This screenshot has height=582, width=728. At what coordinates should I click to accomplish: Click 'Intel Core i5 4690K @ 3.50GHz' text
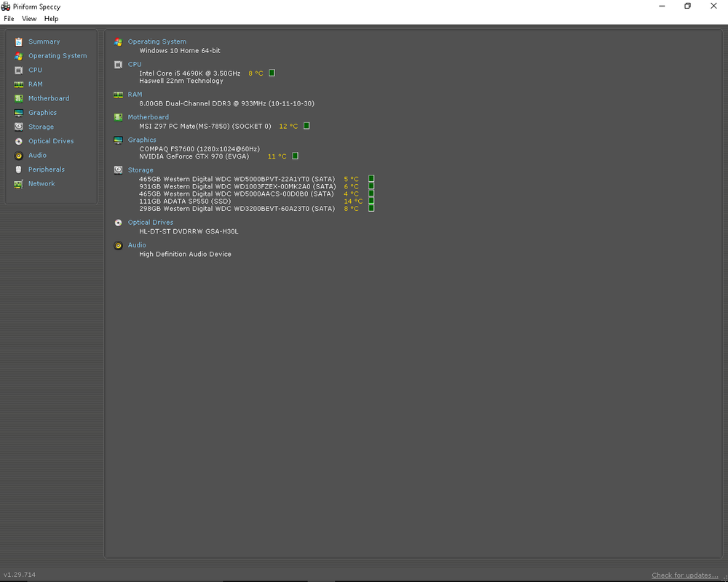[190, 73]
